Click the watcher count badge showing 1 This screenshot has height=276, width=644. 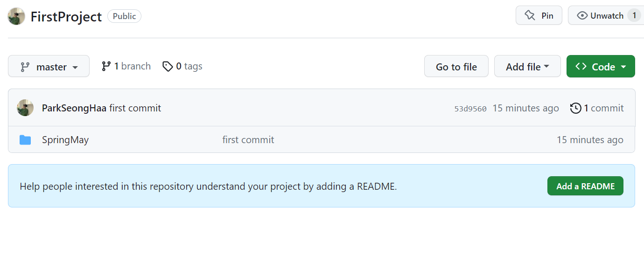coord(634,15)
